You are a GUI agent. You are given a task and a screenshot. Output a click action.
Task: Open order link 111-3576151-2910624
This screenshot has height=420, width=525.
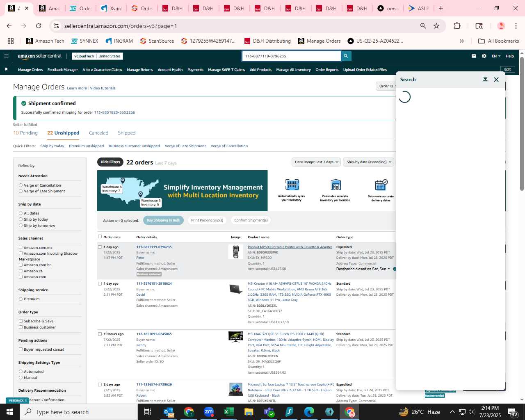[x=154, y=283]
